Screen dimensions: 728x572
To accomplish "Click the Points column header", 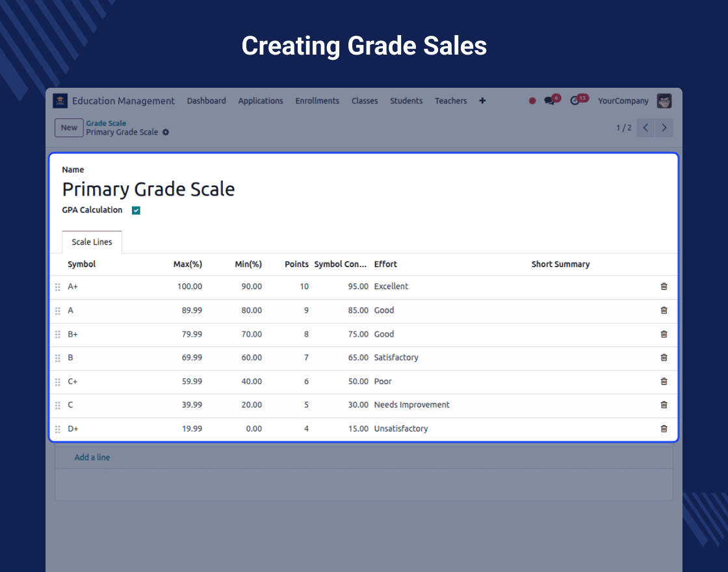I will click(x=296, y=264).
